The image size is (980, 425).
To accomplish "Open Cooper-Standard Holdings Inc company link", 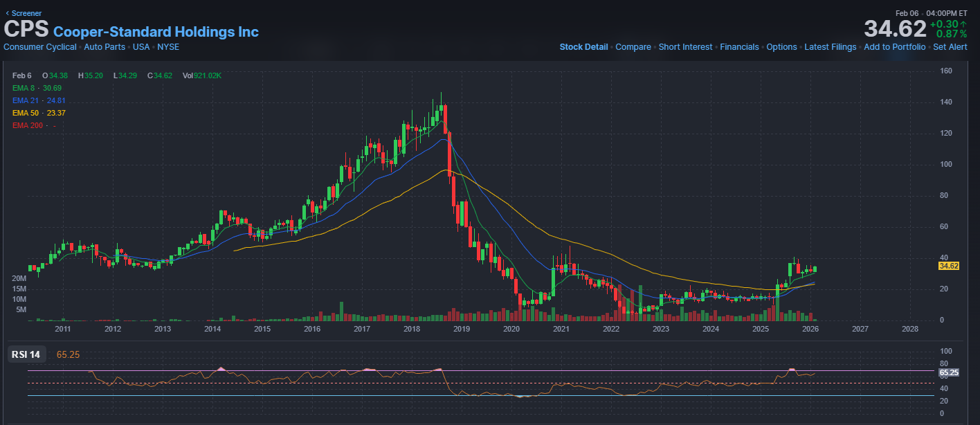I will click(156, 32).
